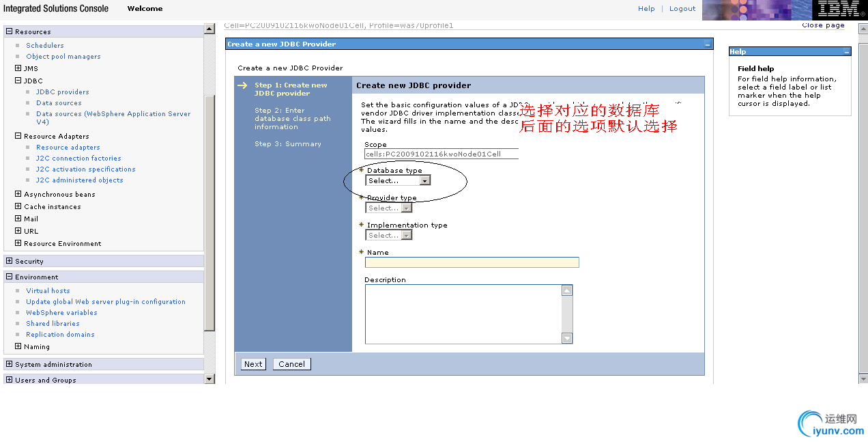Image resolution: width=868 pixels, height=442 pixels.
Task: Open J2C administered objects
Action: click(80, 180)
